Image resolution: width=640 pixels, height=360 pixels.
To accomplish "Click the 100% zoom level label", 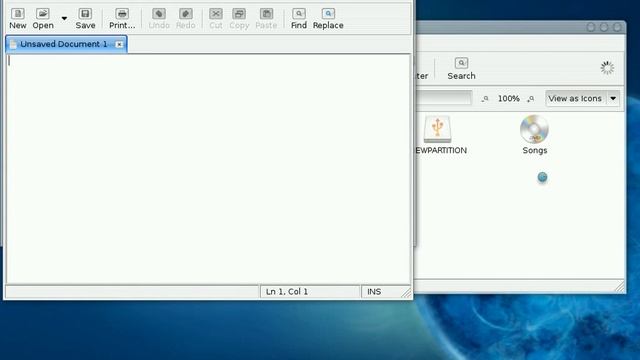I will [509, 98].
